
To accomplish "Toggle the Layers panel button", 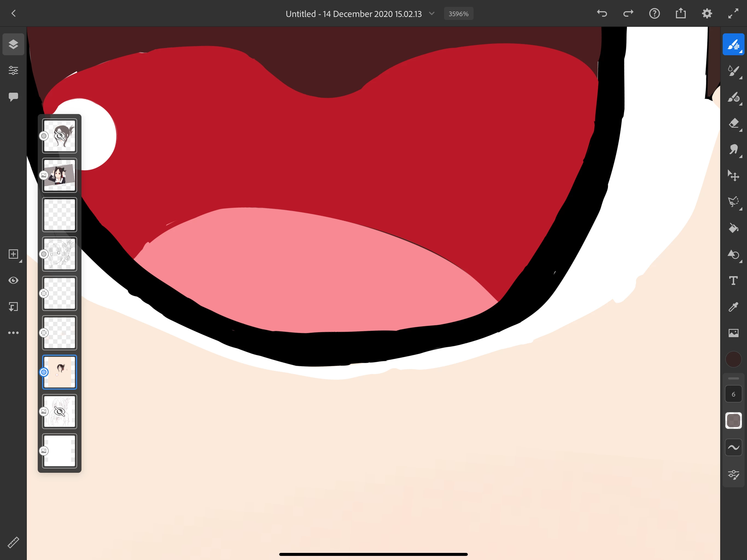I will coord(13,44).
